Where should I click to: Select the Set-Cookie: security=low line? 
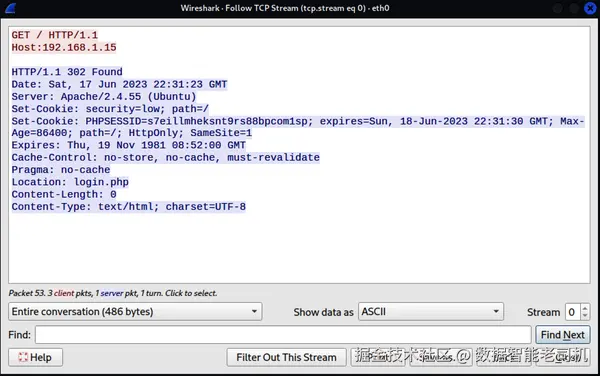tap(110, 109)
